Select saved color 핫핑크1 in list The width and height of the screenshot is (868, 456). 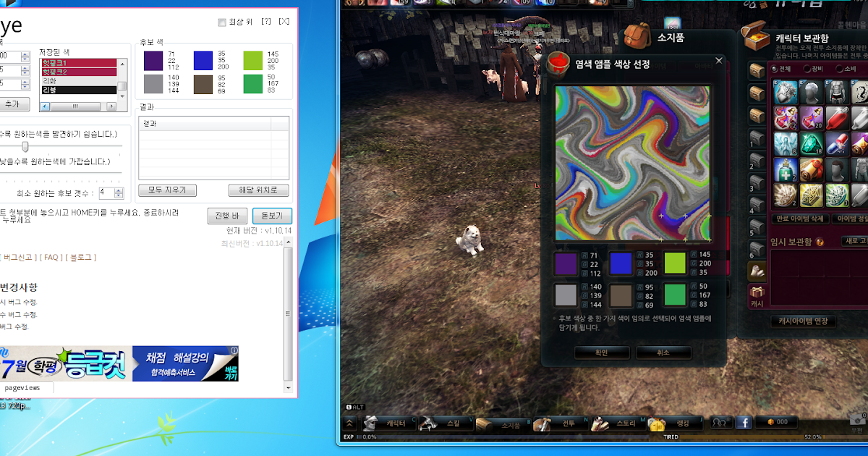point(78,63)
